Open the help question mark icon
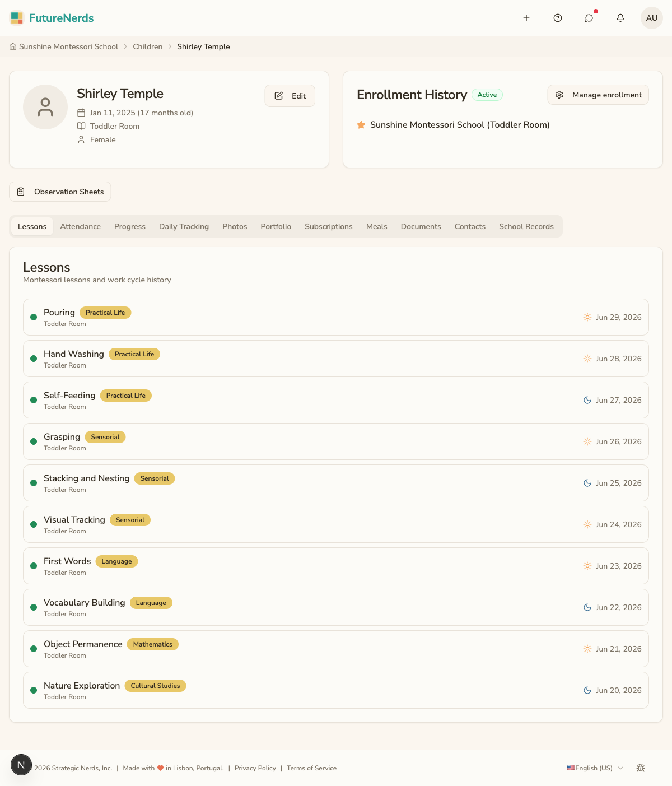Viewport: 672px width, 786px height. tap(558, 18)
